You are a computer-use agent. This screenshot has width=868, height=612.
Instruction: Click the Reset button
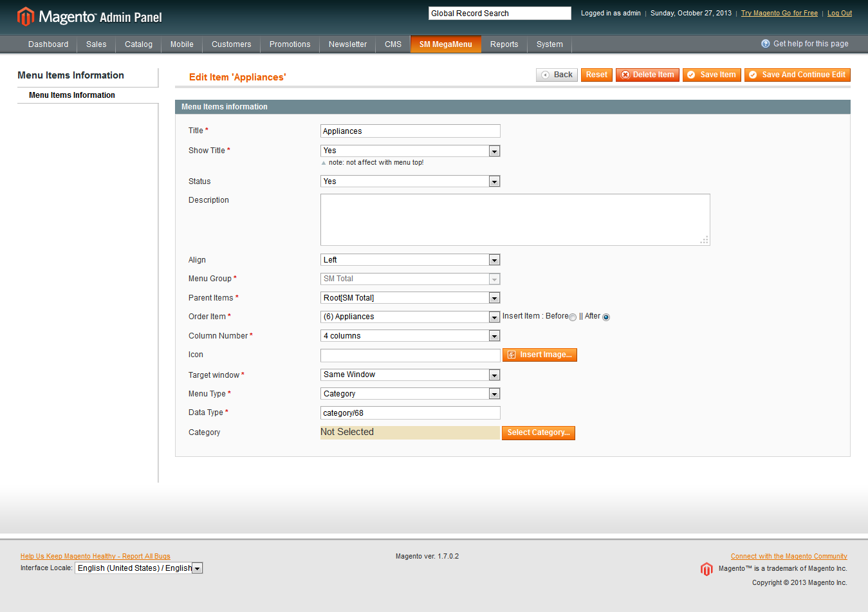pyautogui.click(x=596, y=75)
